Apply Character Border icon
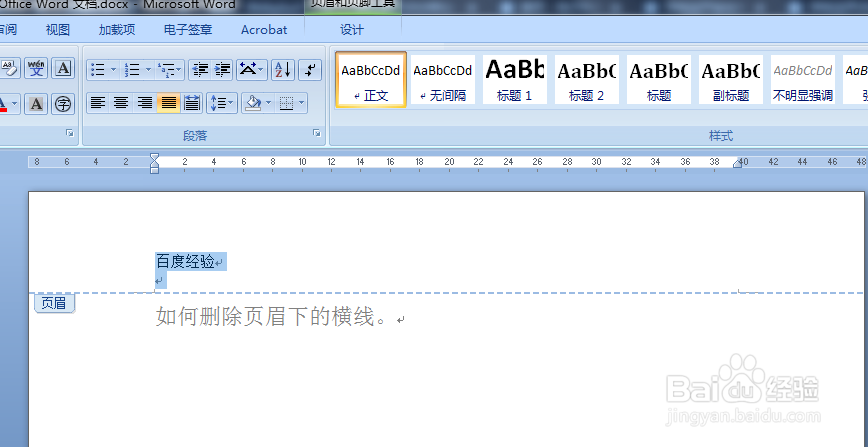 click(x=64, y=69)
